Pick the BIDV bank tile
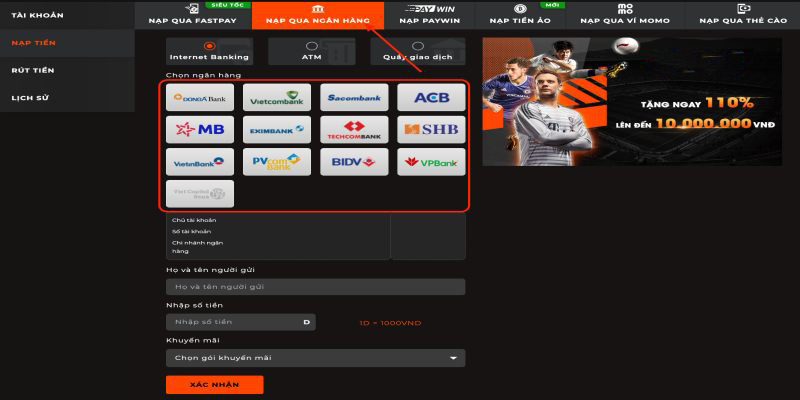800x400 pixels. click(x=354, y=161)
